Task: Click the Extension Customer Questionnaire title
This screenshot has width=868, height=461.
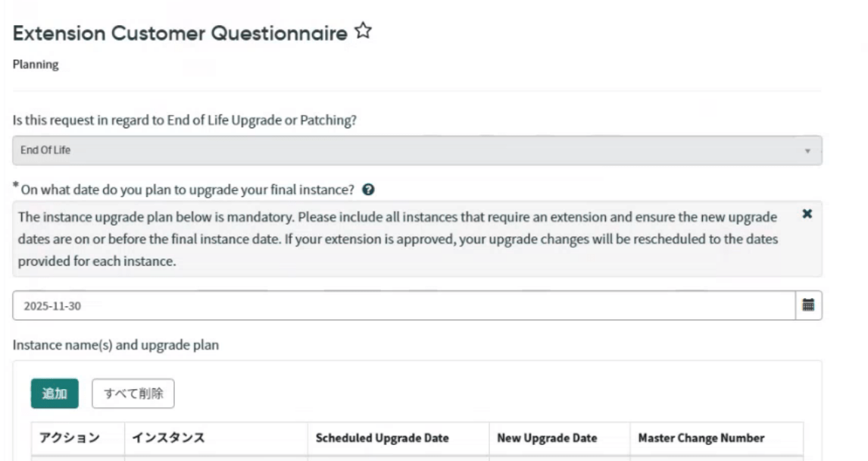Action: tap(180, 33)
